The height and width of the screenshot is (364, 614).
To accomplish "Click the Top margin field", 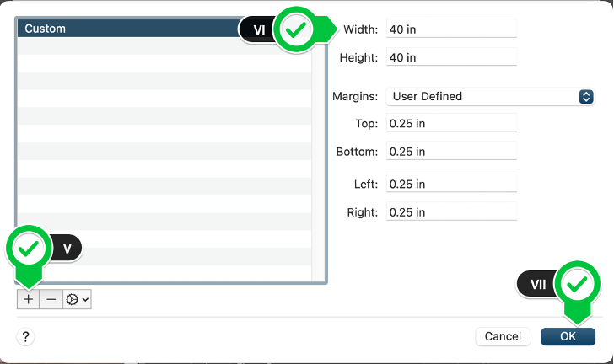I will coord(451,123).
